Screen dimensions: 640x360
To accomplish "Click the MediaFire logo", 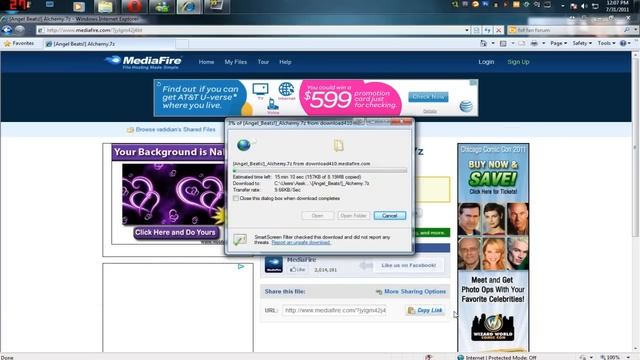I will pyautogui.click(x=143, y=62).
